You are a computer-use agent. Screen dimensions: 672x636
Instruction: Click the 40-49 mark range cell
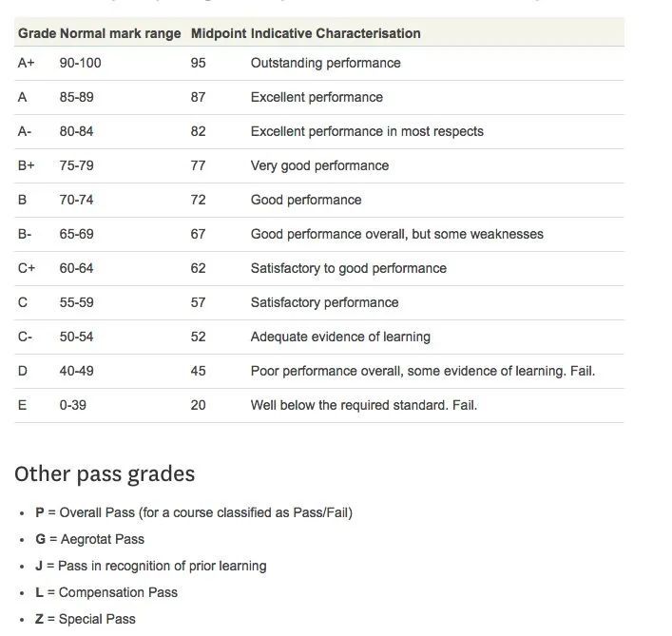coord(76,371)
